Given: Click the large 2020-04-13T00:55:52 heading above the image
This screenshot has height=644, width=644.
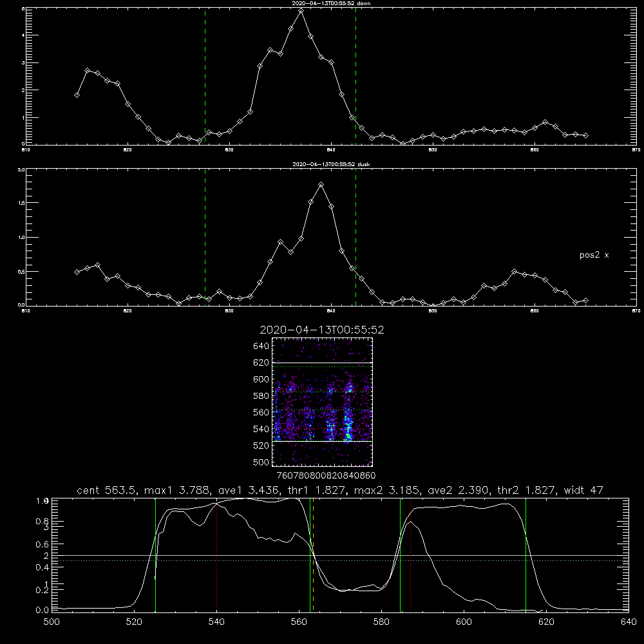Looking at the screenshot, I should [x=322, y=330].
